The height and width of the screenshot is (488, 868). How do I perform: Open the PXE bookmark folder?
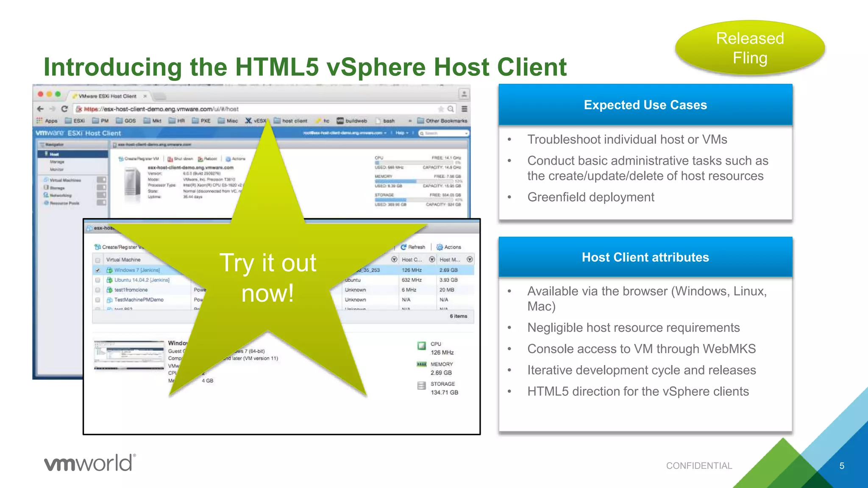(201, 121)
